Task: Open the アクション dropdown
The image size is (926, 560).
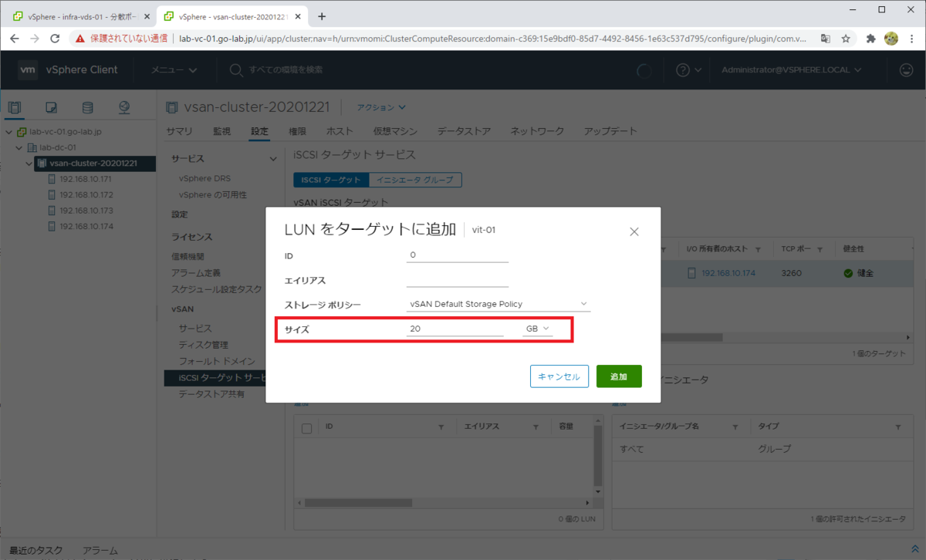Action: coord(381,108)
